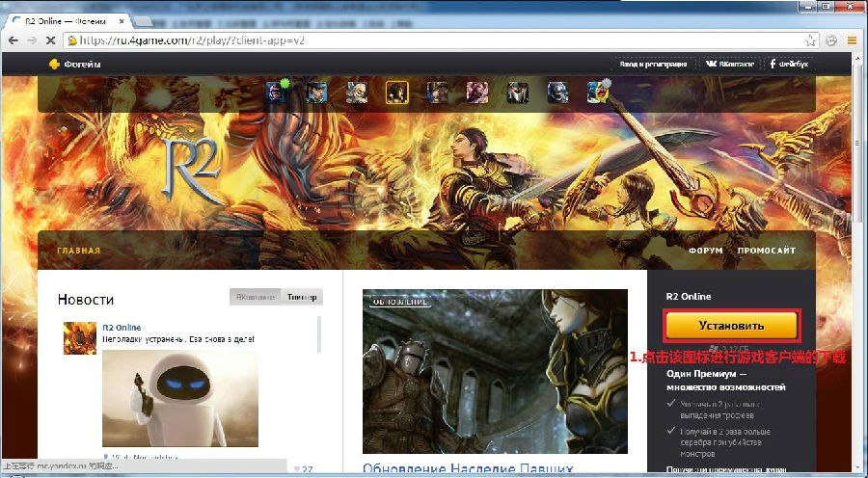Click the address bar URL
The image size is (868, 478).
coord(192,40)
